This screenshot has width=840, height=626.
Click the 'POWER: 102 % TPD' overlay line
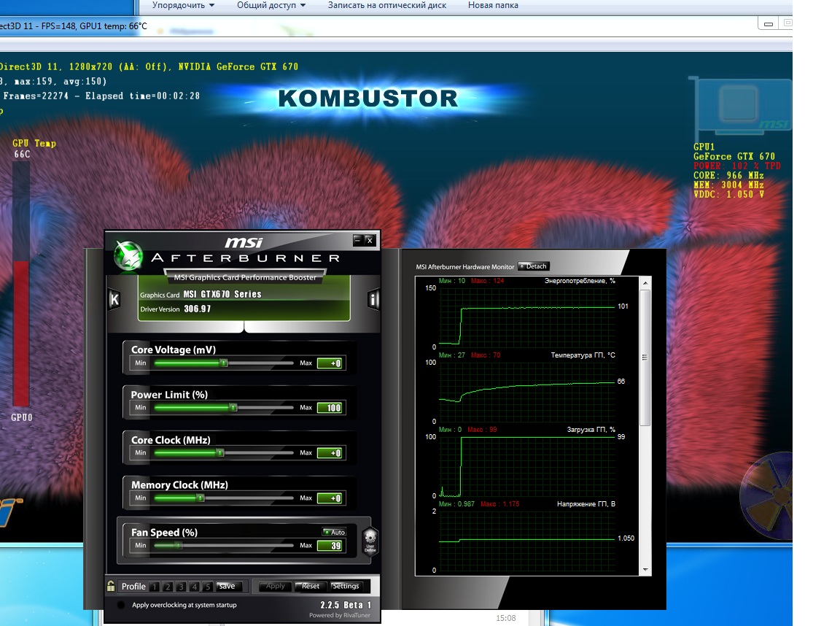pos(737,166)
